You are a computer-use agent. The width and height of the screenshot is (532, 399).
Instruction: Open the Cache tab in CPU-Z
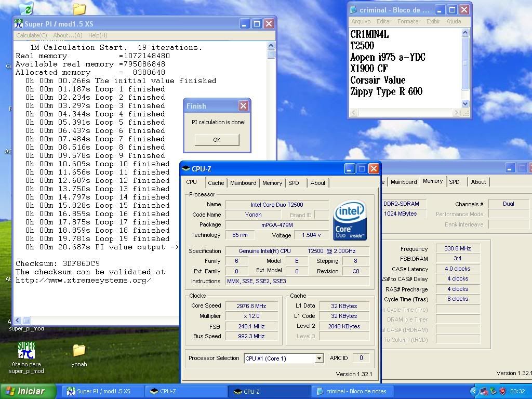(x=216, y=183)
